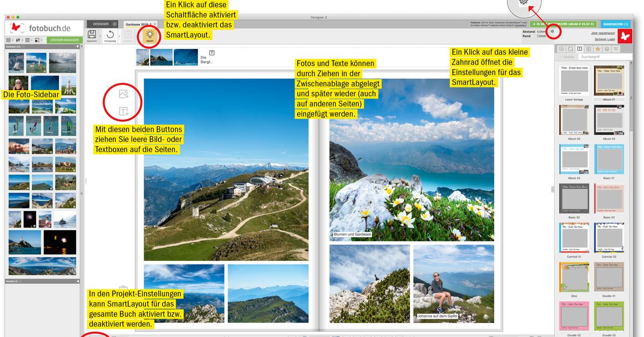Click the greyed-out clipboard toolbar icon
The width and height of the screenshot is (644, 337).
(x=128, y=35)
